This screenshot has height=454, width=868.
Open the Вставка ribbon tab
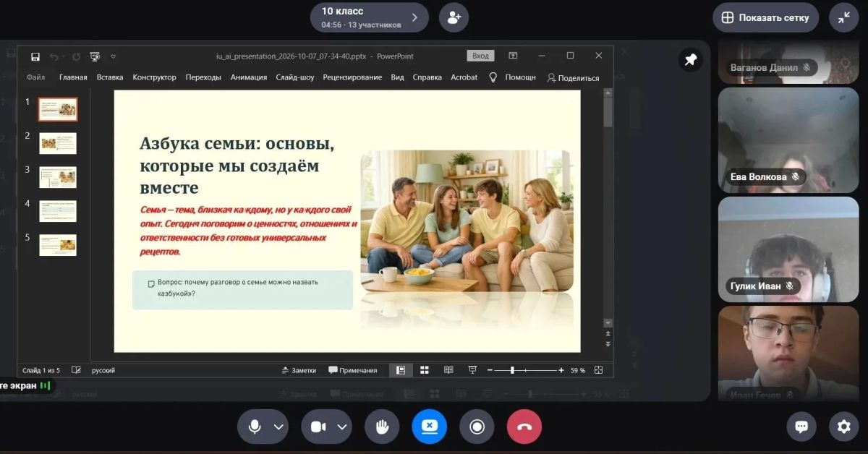pyautogui.click(x=110, y=77)
